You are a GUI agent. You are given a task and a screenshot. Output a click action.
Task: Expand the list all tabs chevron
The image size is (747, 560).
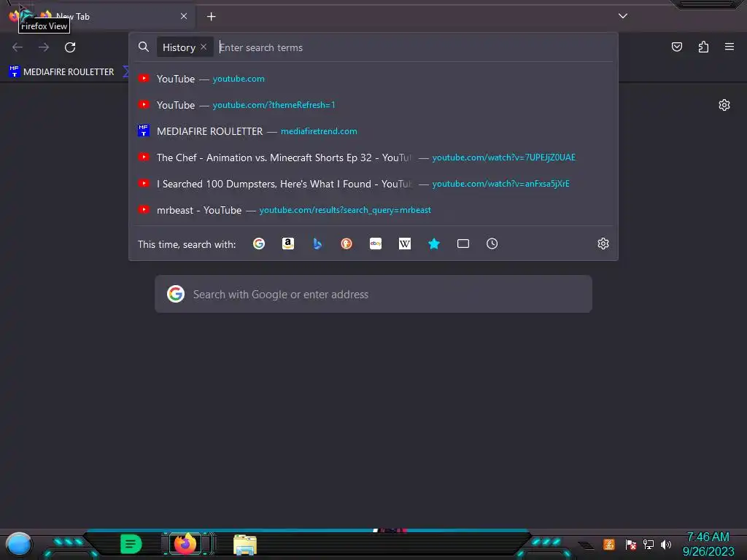coord(623,16)
